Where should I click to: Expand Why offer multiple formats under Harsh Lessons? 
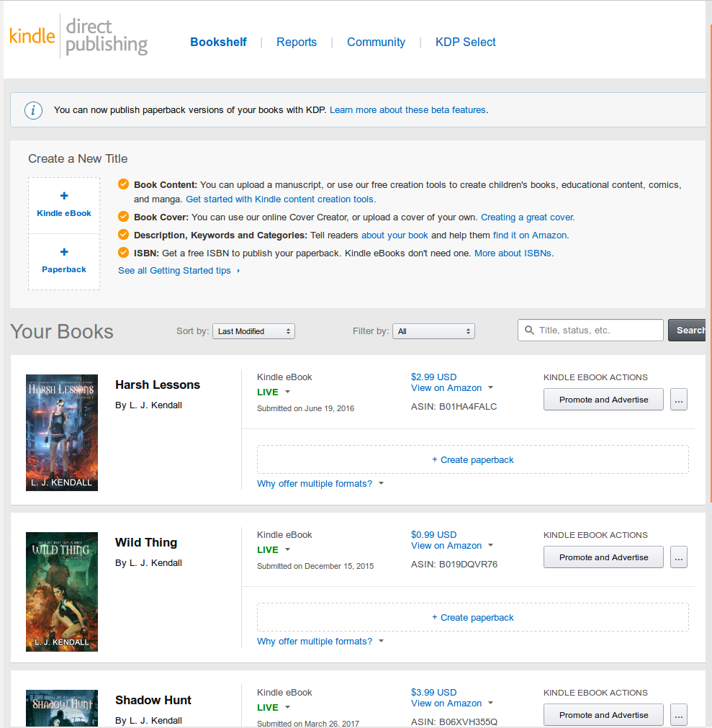381,484
